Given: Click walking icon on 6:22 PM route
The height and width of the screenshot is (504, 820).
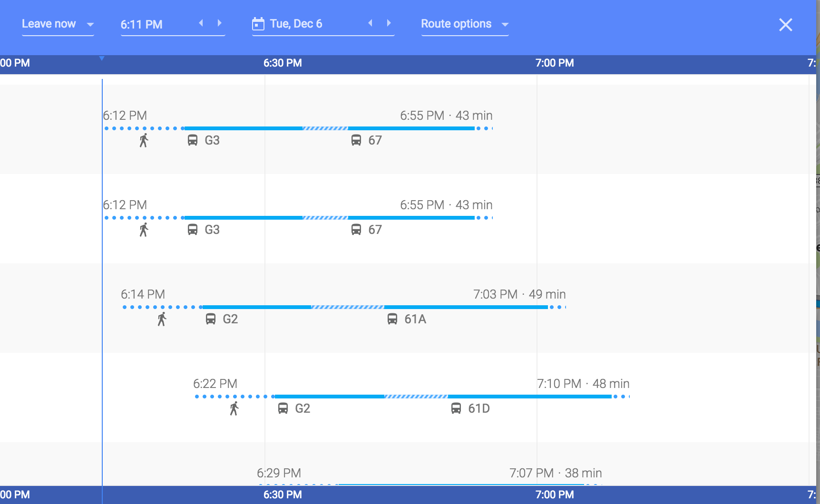Looking at the screenshot, I should point(234,408).
